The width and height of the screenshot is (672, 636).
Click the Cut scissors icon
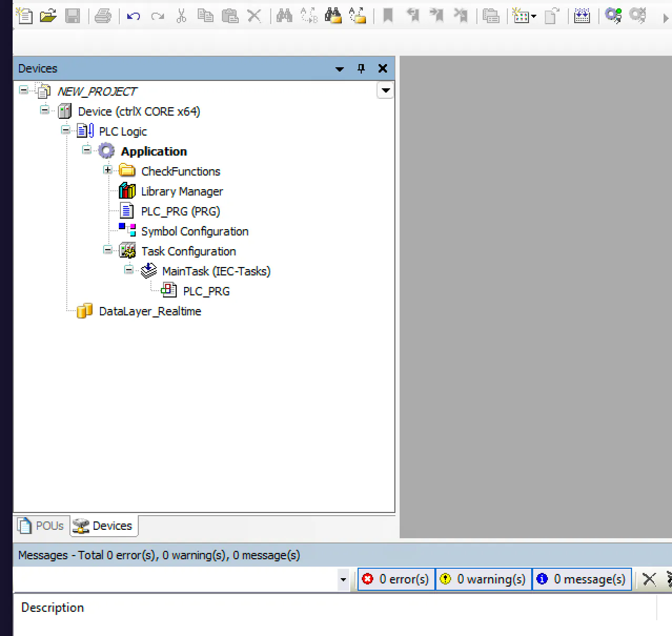point(181,16)
